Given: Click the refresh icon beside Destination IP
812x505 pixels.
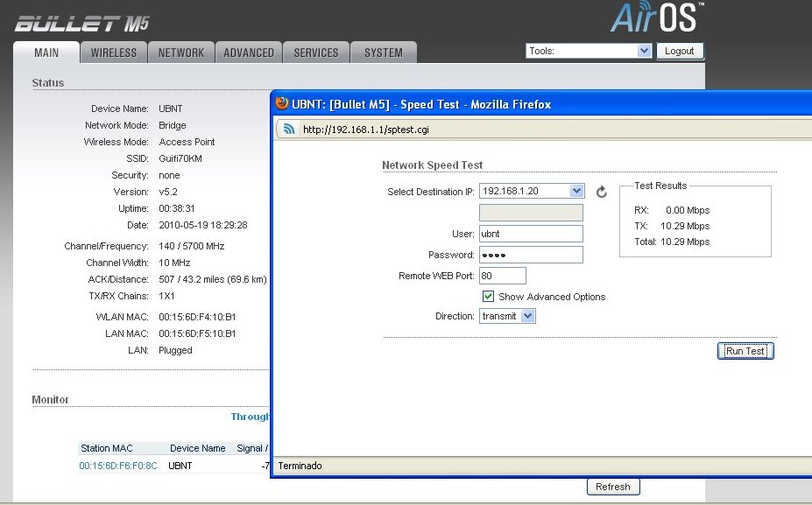Looking at the screenshot, I should [601, 192].
